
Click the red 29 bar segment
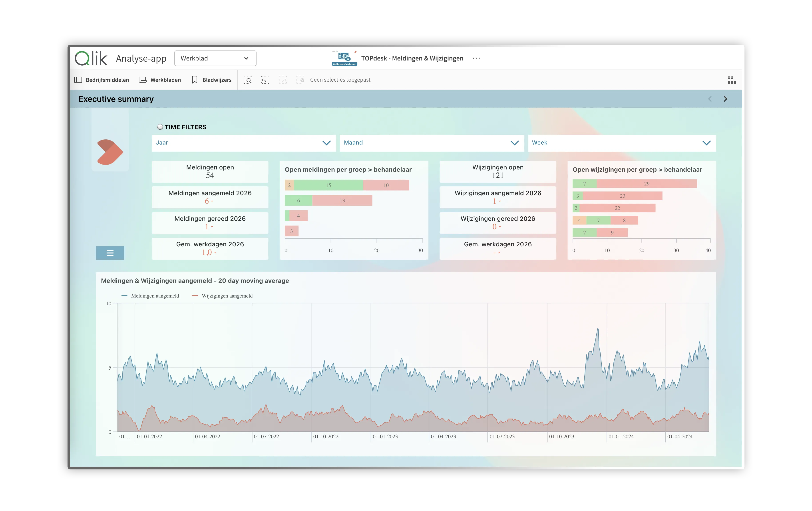(x=647, y=184)
